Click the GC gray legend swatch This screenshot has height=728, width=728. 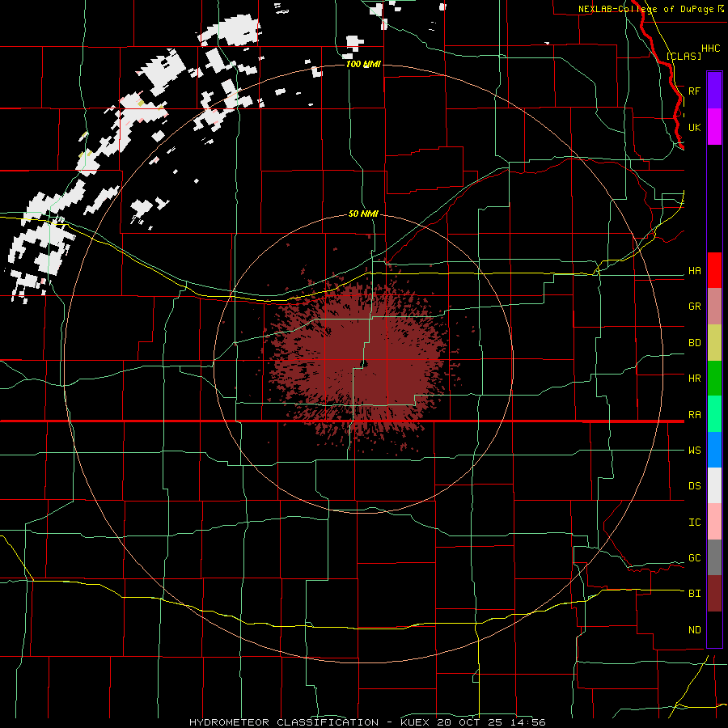[714, 557]
